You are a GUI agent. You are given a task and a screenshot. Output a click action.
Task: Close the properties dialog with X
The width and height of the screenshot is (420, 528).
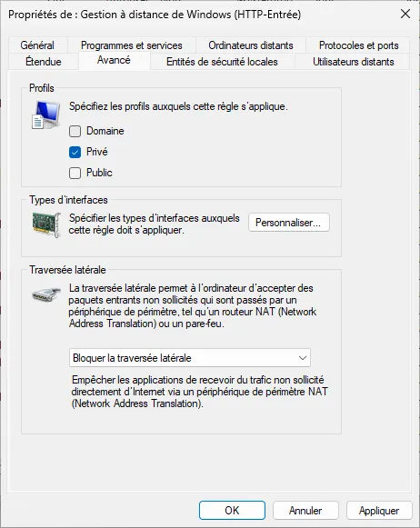(x=405, y=14)
